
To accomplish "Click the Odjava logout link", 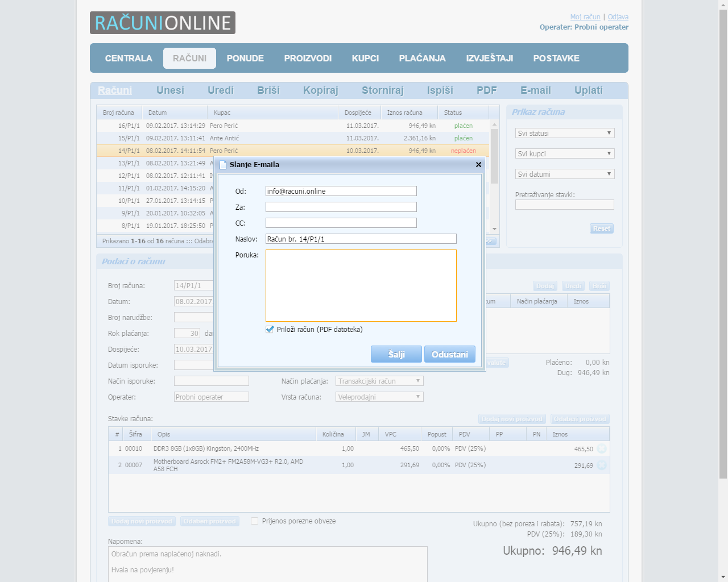I will pyautogui.click(x=618, y=17).
